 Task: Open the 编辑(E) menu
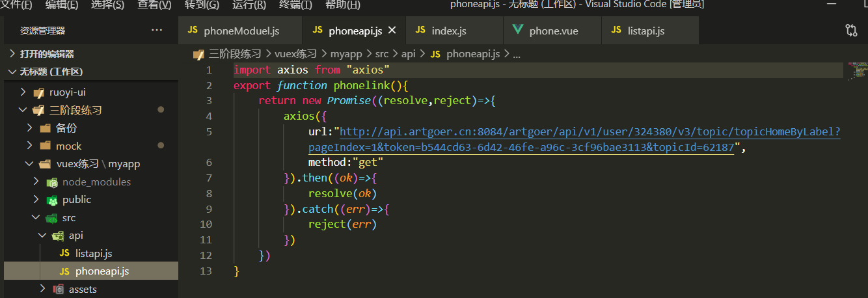[x=62, y=5]
